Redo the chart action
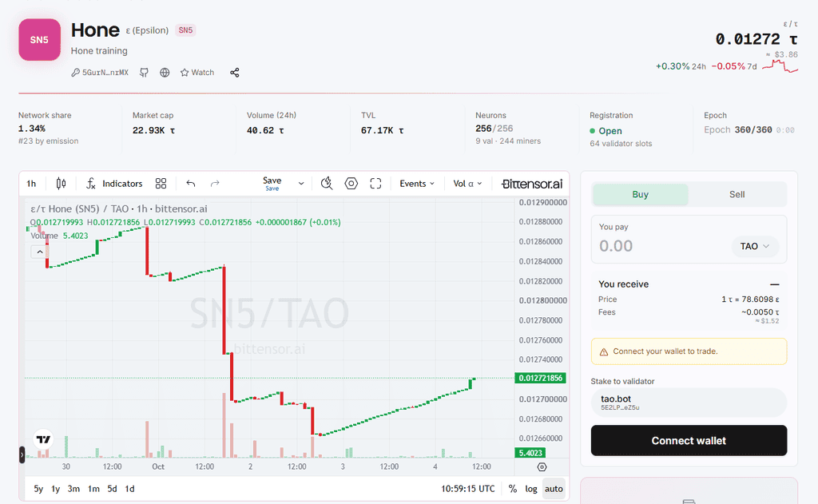The width and height of the screenshot is (818, 504). [215, 184]
